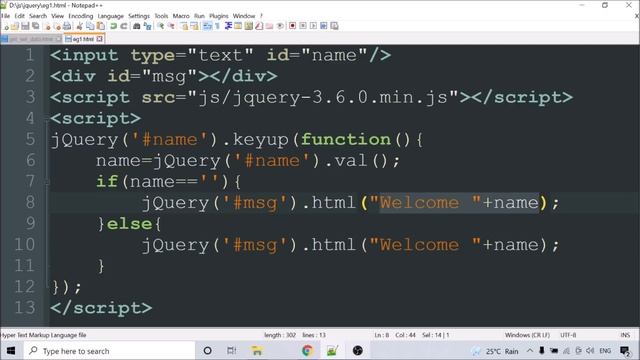
Task: Open the Function List toolbar icon
Action: (259, 26)
